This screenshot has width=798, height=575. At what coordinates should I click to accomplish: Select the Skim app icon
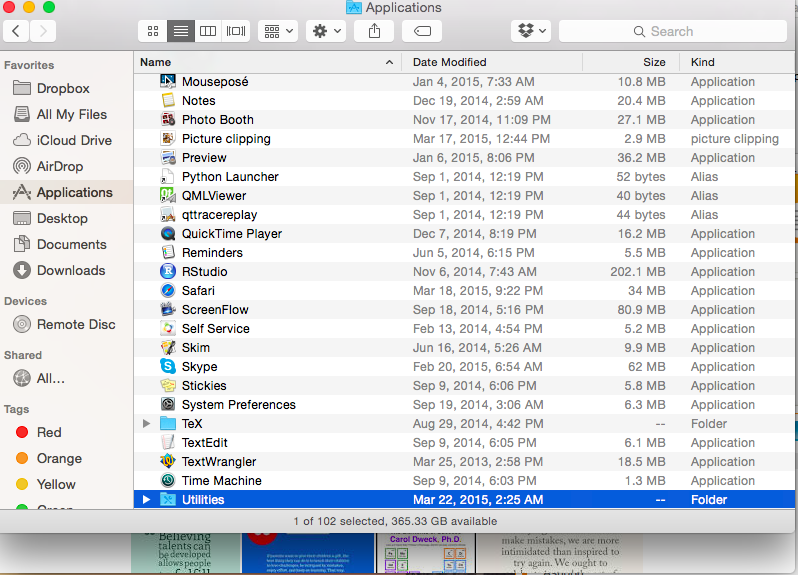(x=168, y=348)
